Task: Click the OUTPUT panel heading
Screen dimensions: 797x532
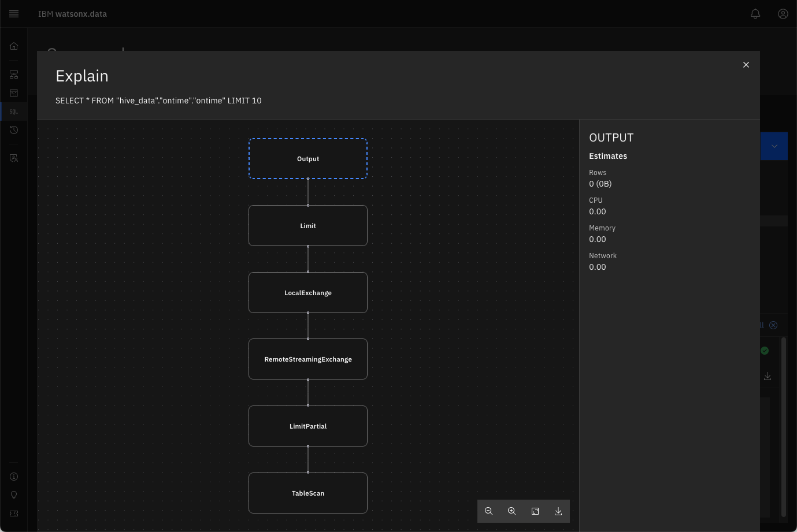Action: 611,137
